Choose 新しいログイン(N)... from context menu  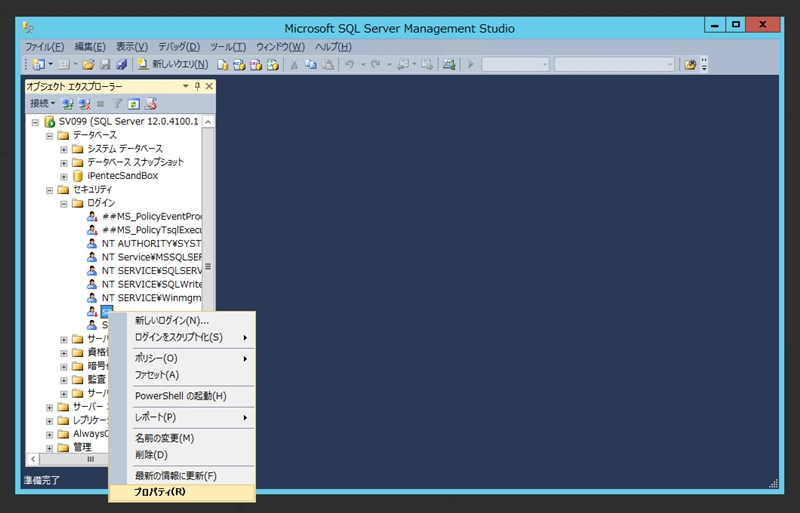click(182, 321)
